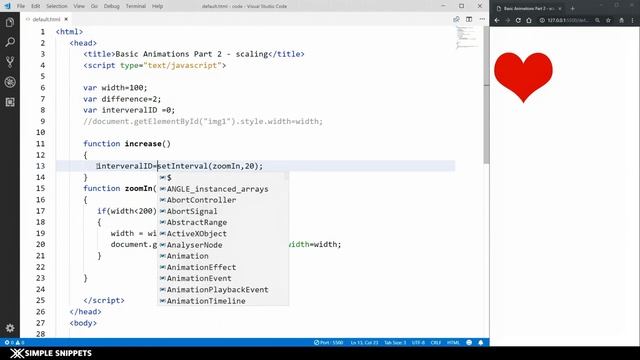Screen dimensions: 640x360
Task: Click the title text on line 3
Action: point(191,54)
